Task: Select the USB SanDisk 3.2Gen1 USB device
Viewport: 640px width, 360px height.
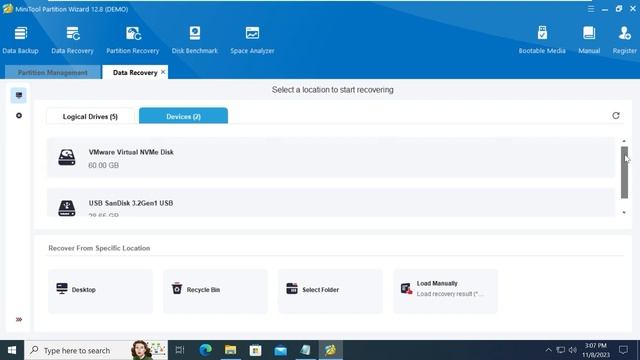Action: tap(331, 202)
